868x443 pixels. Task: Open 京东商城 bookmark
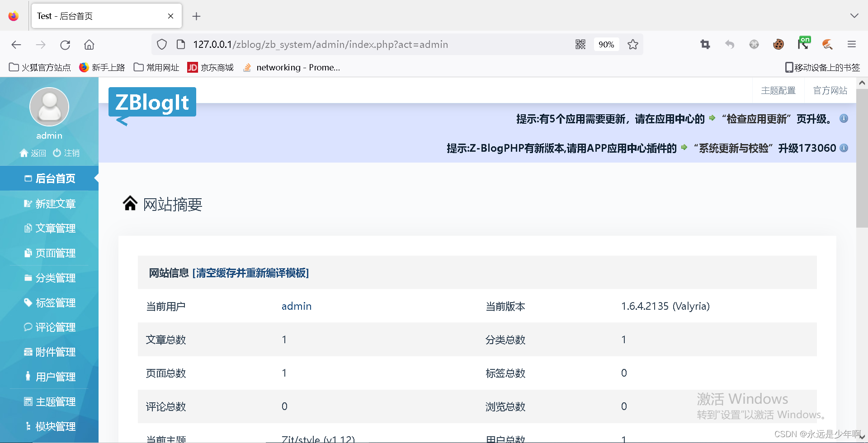pos(211,67)
